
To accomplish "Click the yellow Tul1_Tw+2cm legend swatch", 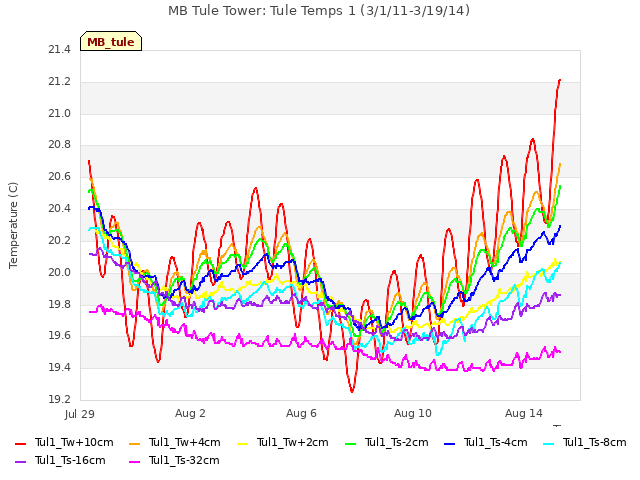I will [x=242, y=443].
